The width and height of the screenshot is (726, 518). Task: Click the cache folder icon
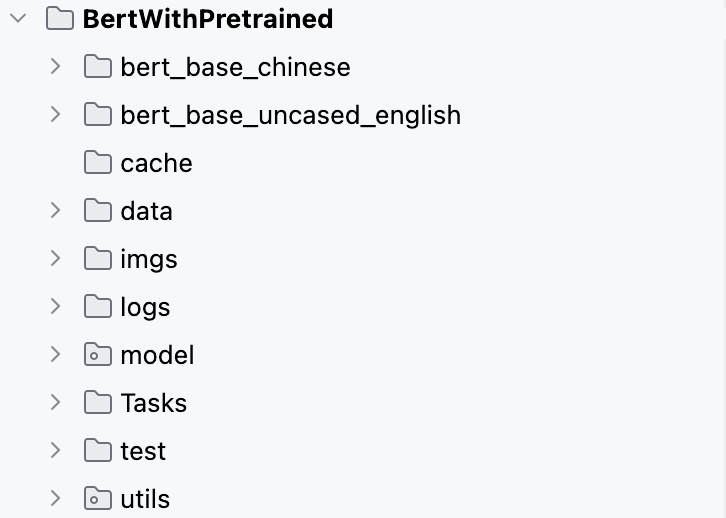pos(98,162)
